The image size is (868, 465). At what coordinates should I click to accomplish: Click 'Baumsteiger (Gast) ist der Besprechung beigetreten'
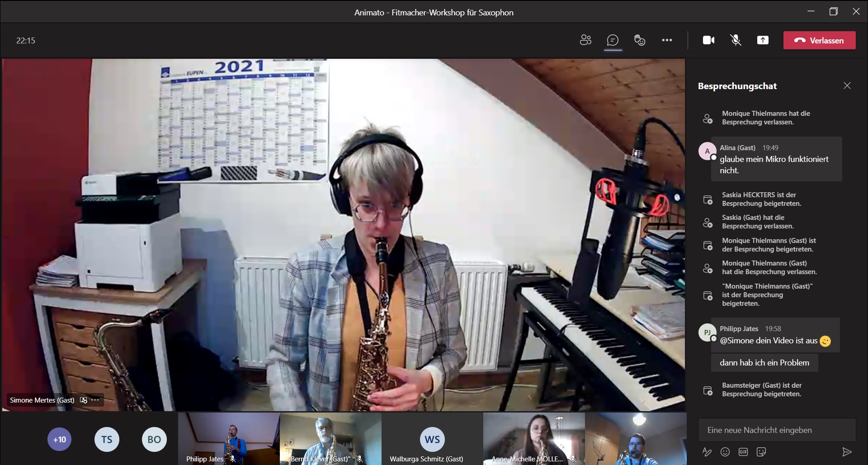coord(762,389)
